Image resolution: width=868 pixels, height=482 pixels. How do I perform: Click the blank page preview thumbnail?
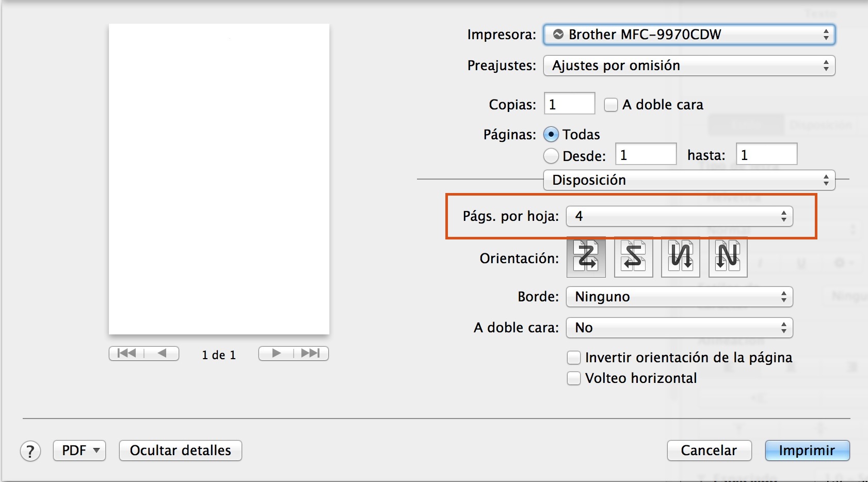coord(219,179)
